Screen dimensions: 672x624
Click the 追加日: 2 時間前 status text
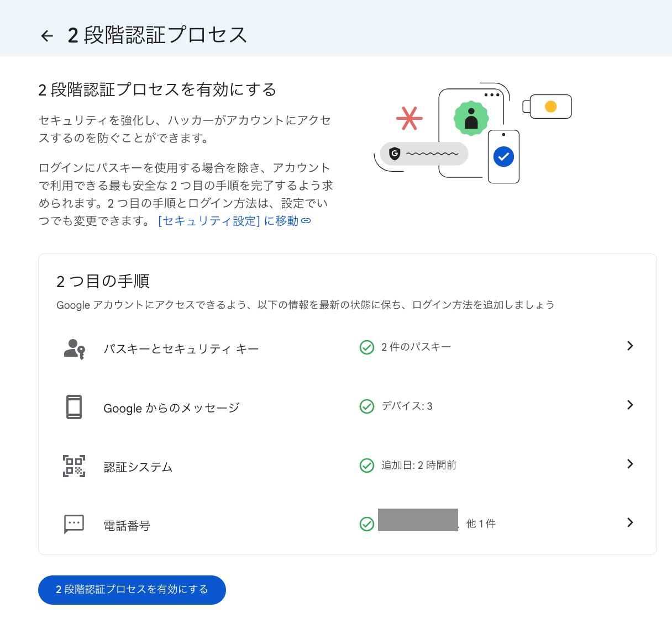click(x=419, y=465)
